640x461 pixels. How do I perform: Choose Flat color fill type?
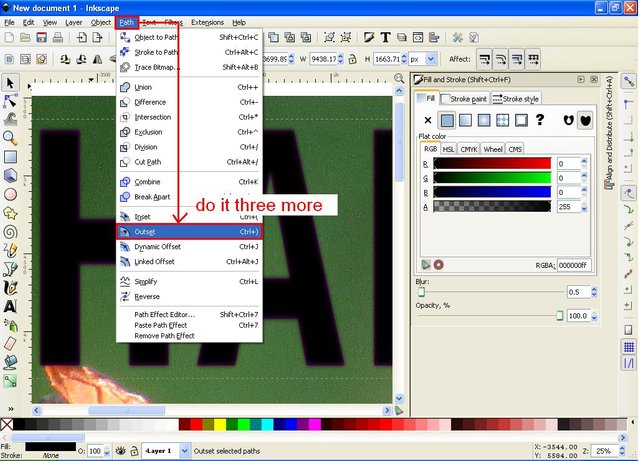point(447,120)
